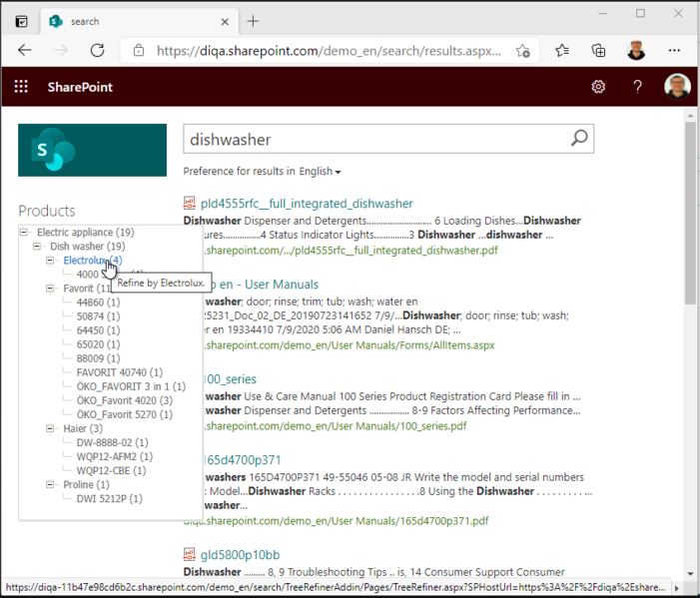This screenshot has height=598, width=700.
Task: Refine results by WQP12-AFM2
Action: tap(112, 456)
